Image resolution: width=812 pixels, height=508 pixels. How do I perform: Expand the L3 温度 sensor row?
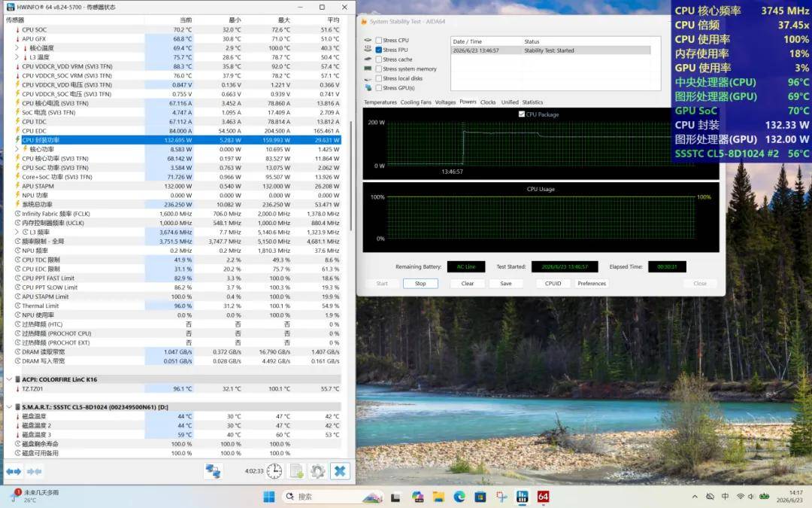(x=17, y=57)
